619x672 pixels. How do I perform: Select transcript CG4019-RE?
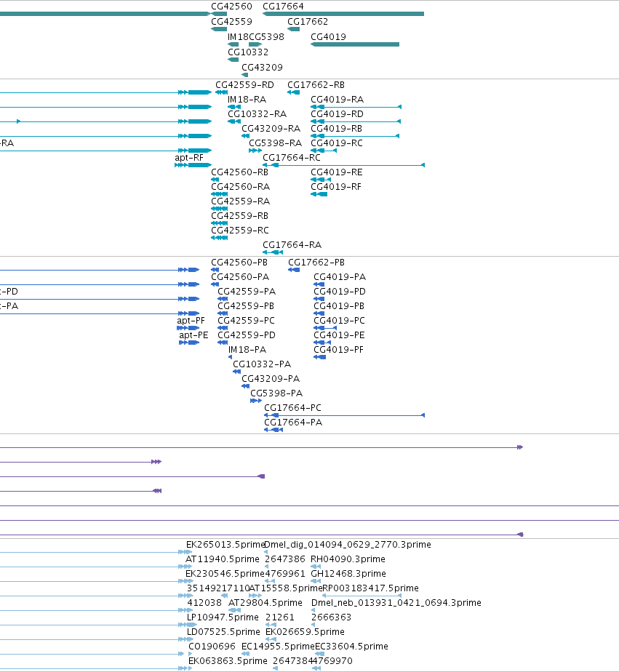337,172
